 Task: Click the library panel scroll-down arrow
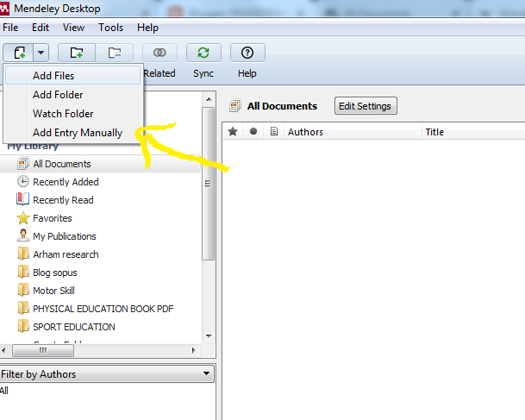209,336
